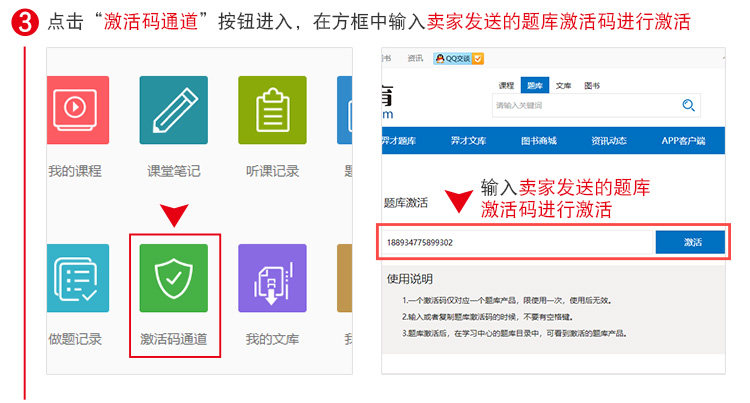Click the 资讯 link at top
Image resolution: width=750 pixels, height=403 pixels.
(415, 58)
